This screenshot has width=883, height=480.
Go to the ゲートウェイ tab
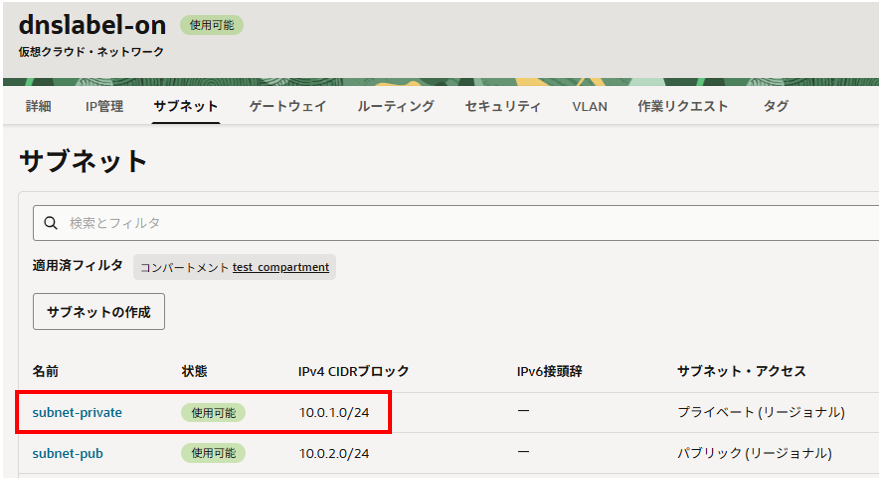coord(287,106)
